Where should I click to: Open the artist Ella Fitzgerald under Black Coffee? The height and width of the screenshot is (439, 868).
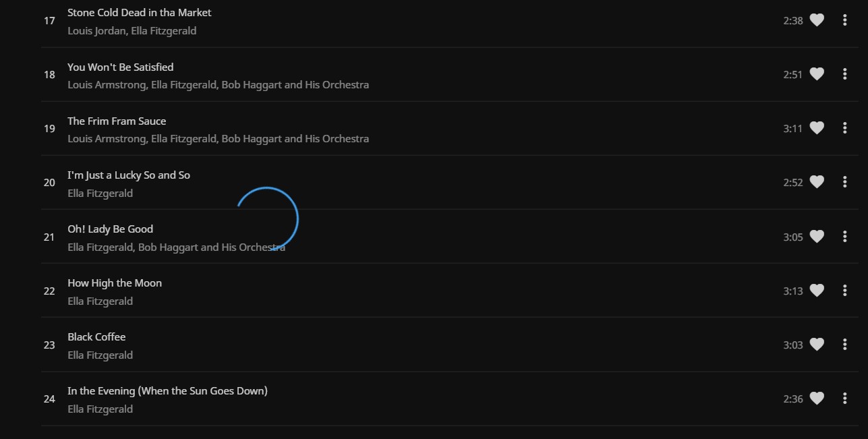100,355
